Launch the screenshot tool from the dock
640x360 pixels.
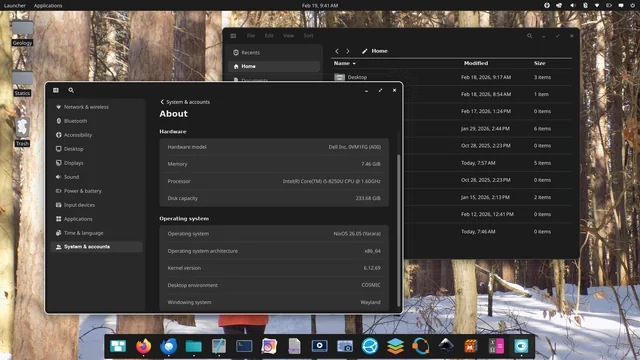click(345, 346)
